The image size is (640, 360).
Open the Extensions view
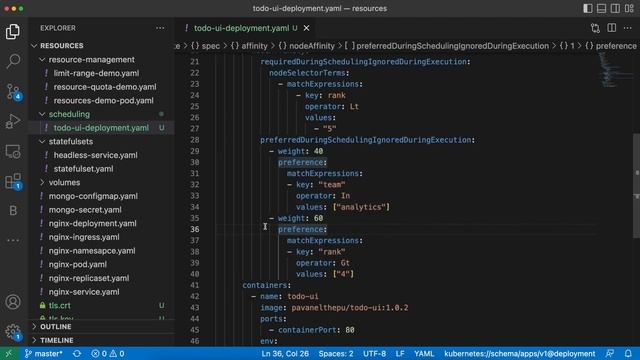tap(13, 181)
